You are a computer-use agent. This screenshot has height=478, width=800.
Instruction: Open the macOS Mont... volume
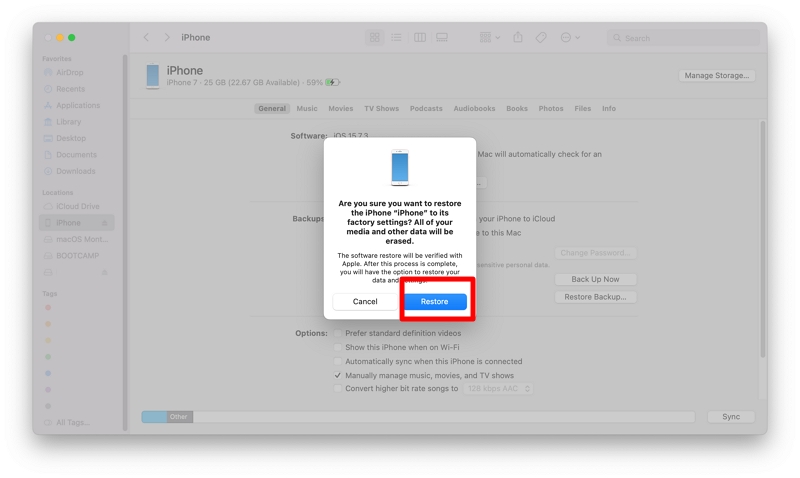click(x=82, y=239)
